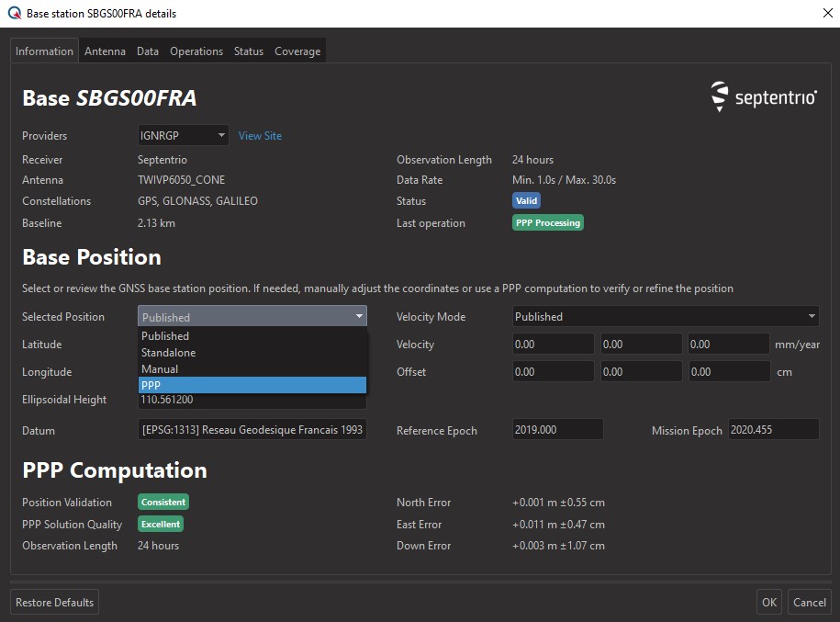This screenshot has height=622, width=840.
Task: Open the Coverage tab
Action: (297, 51)
